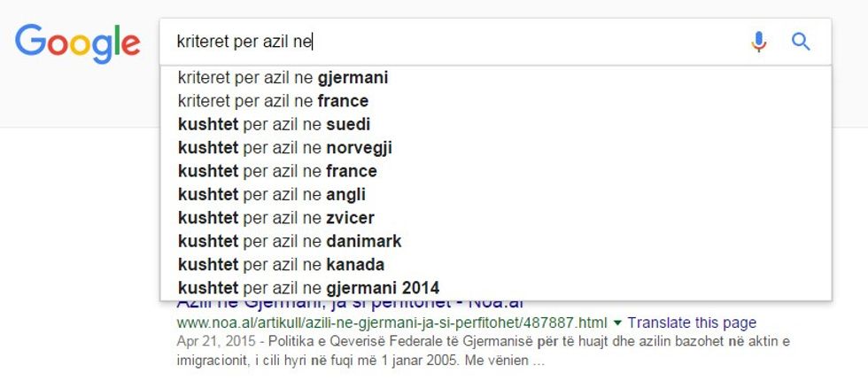The width and height of the screenshot is (868, 389).
Task: Click the 'Translate this page' link
Action: (692, 323)
